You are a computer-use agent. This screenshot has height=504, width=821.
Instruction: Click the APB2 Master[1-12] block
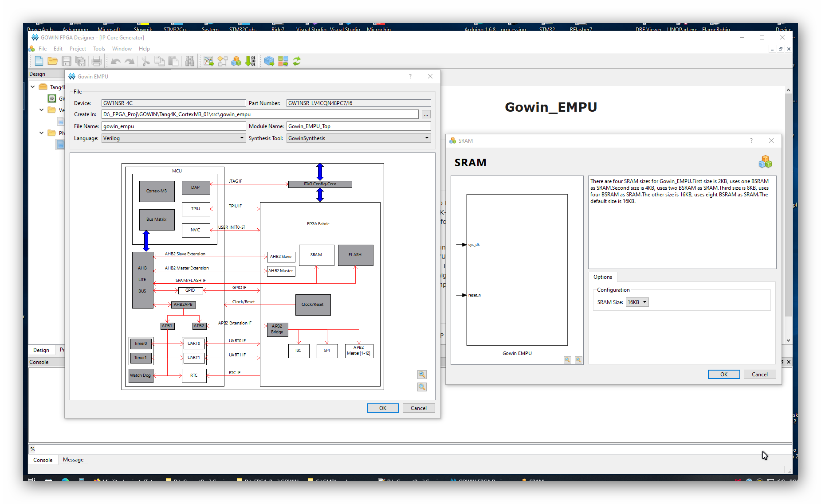pos(359,351)
